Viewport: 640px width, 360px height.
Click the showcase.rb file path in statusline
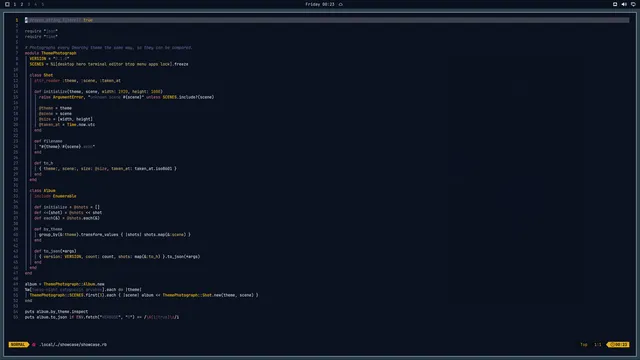click(x=73, y=344)
